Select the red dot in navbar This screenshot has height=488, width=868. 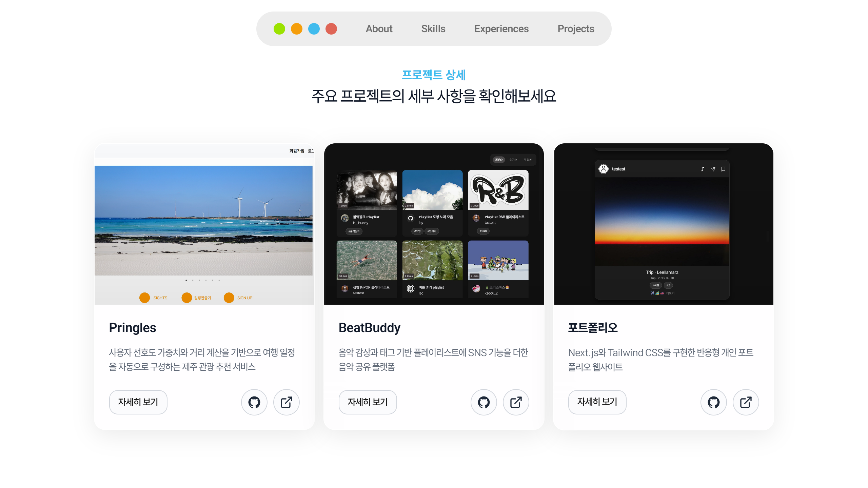[331, 29]
